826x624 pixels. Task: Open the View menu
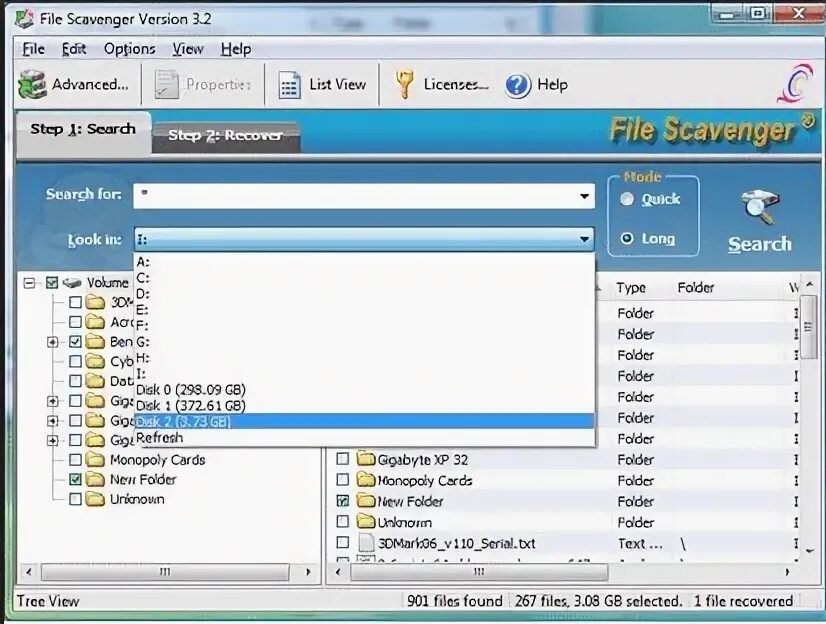click(188, 49)
